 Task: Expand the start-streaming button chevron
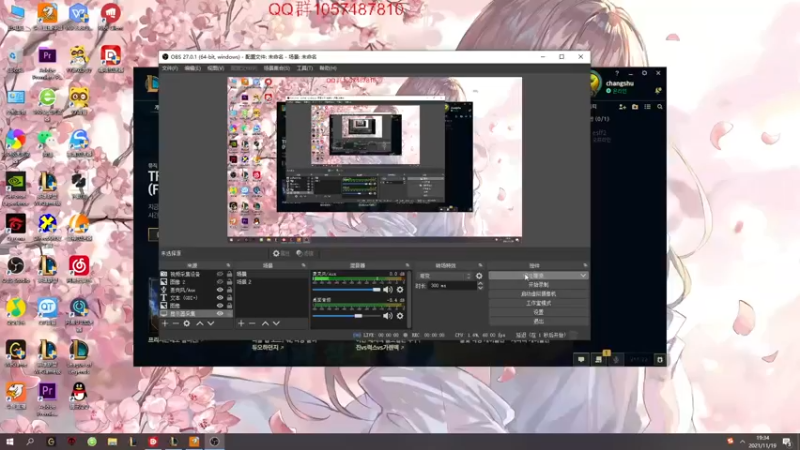click(x=583, y=276)
